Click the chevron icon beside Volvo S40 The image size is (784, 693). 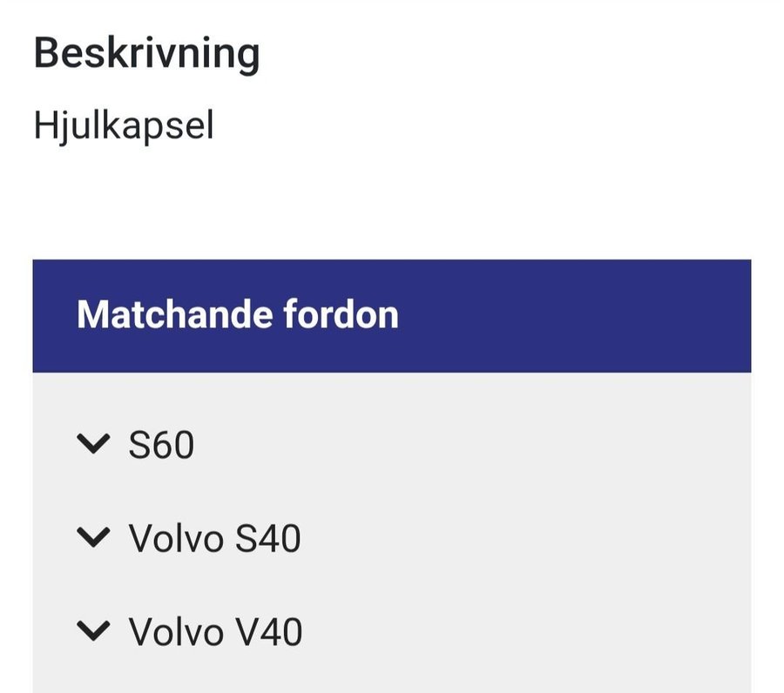coord(93,538)
